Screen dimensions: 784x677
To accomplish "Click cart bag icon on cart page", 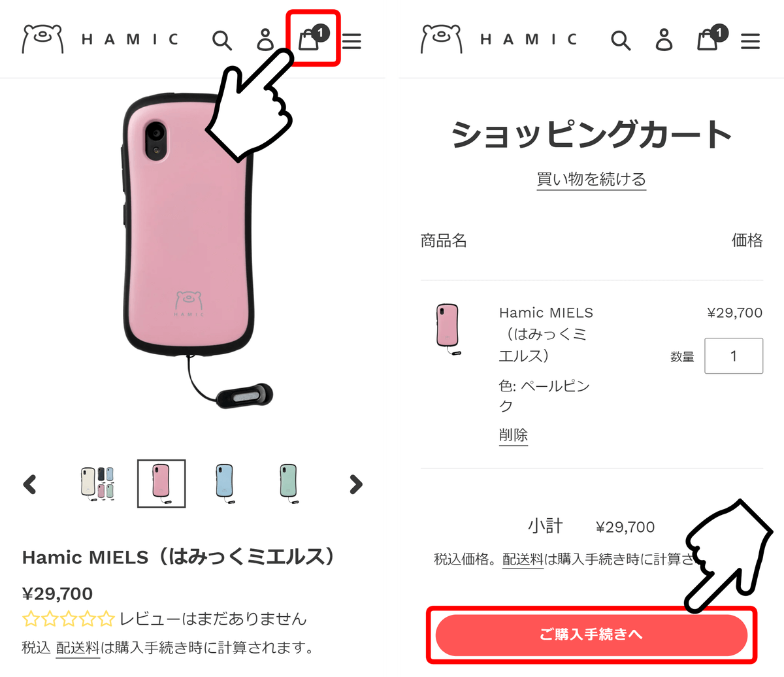I will pyautogui.click(x=711, y=39).
